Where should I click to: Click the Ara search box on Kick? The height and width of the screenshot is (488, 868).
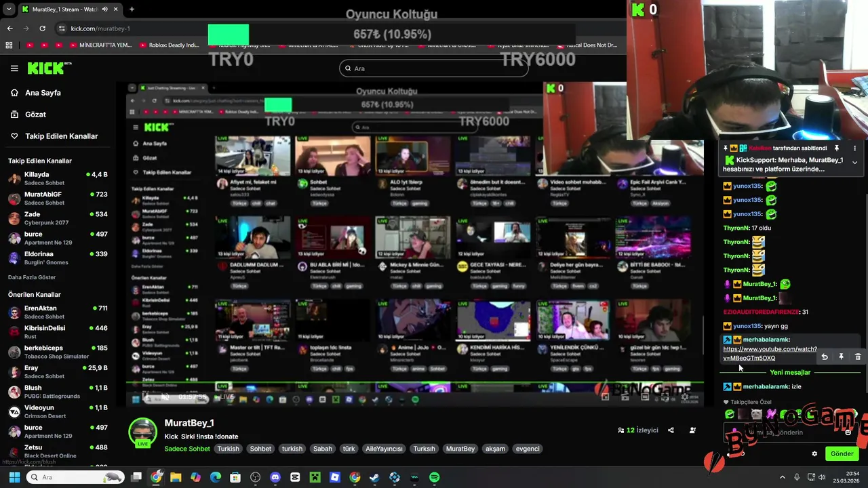(433, 68)
